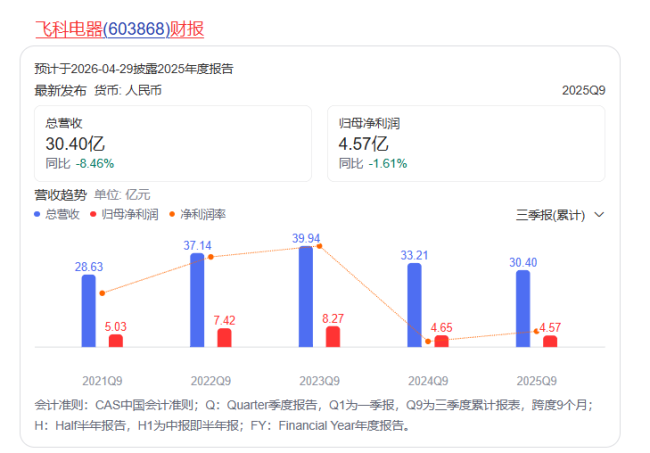Toggle the 净利润率 line in the legend
The width and height of the screenshot is (650, 453).
click(x=197, y=214)
